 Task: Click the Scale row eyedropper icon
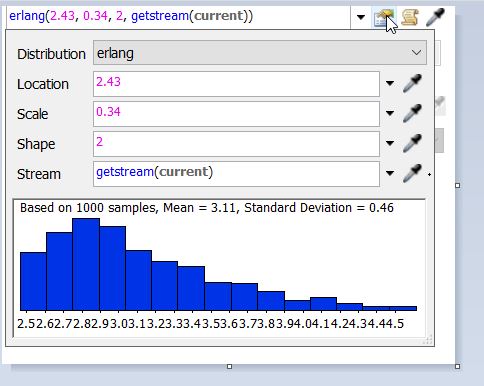412,113
